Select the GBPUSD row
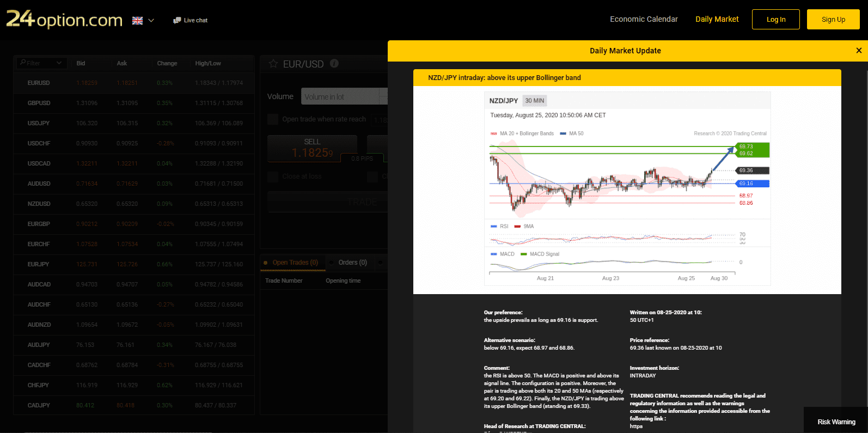868x433 pixels. (x=134, y=103)
